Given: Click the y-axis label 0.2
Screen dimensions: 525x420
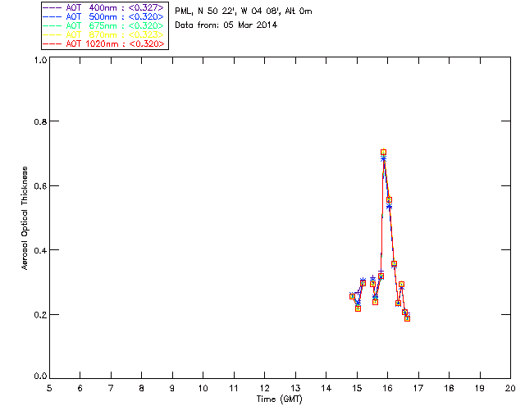Looking at the screenshot, I should (40, 315).
